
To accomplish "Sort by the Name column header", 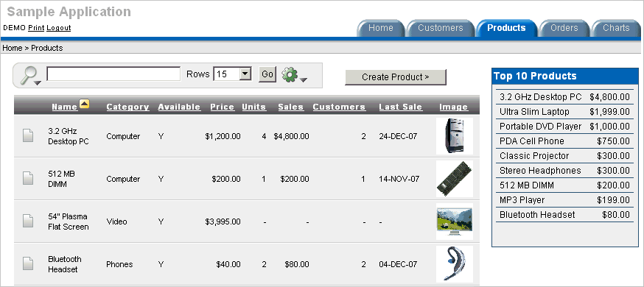I will (65, 107).
